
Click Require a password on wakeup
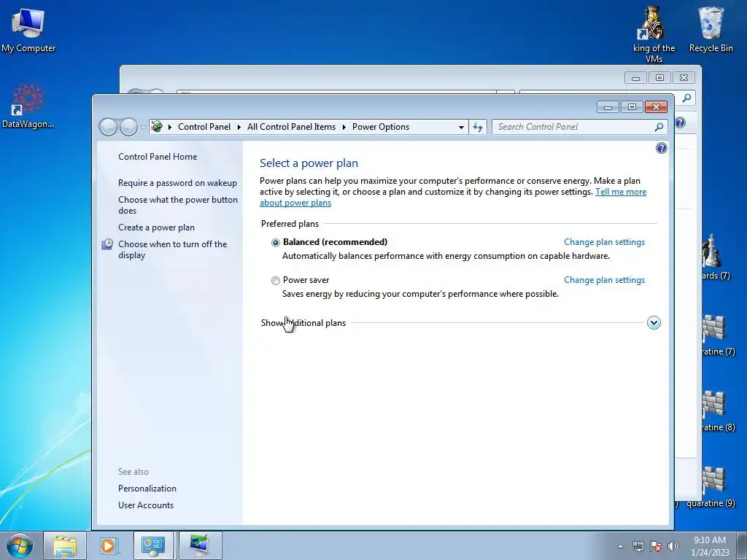(177, 183)
